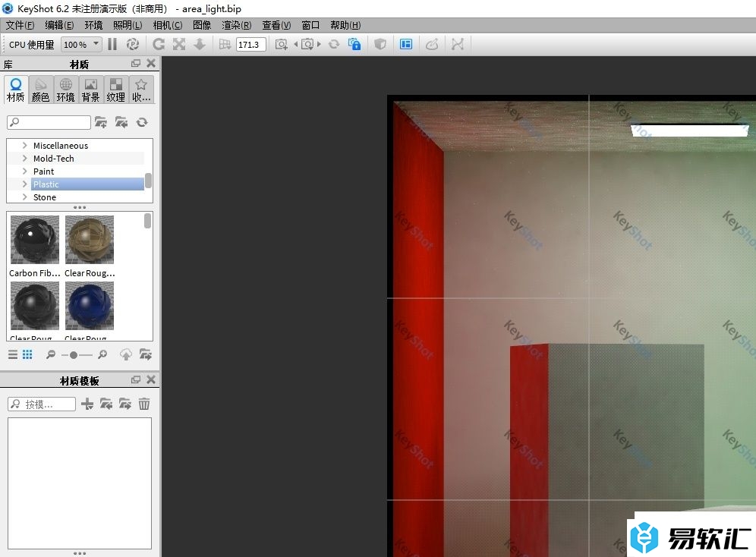The height and width of the screenshot is (557, 756).
Task: Go to the next camera arrow
Action: [x=319, y=44]
